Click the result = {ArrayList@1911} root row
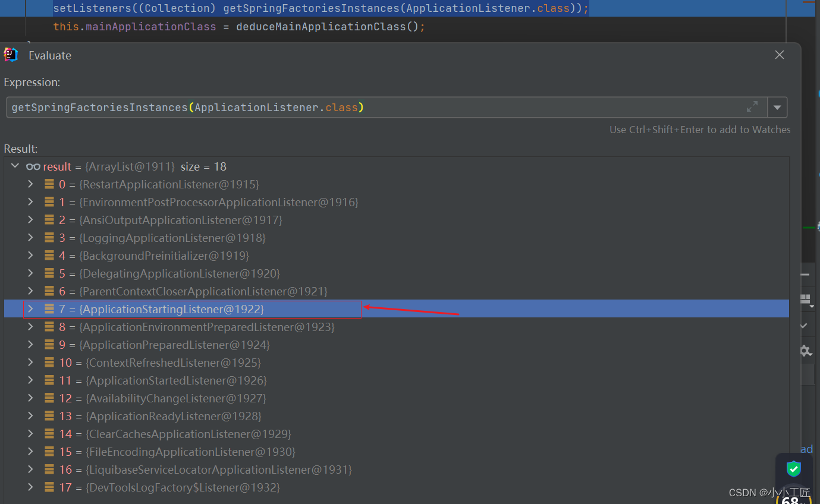The height and width of the screenshot is (504, 820). (x=397, y=166)
